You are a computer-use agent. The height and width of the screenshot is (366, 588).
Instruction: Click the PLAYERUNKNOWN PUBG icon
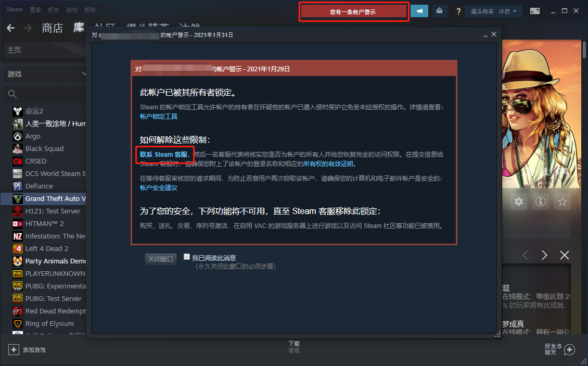click(18, 274)
